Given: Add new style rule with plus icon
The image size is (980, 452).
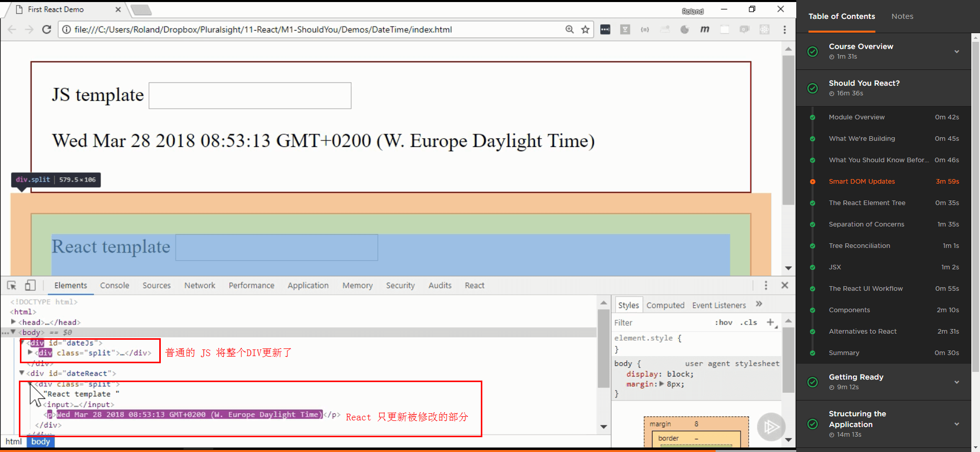Looking at the screenshot, I should [771, 322].
